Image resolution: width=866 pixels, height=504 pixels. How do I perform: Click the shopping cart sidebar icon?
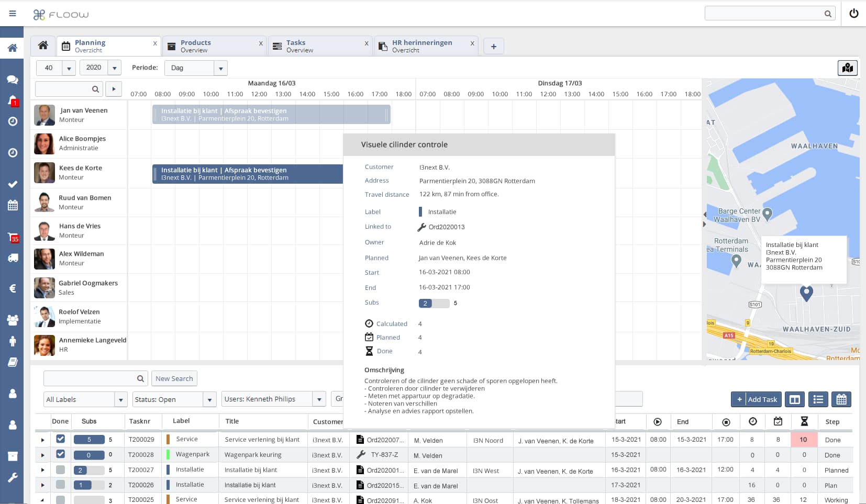pos(13,237)
